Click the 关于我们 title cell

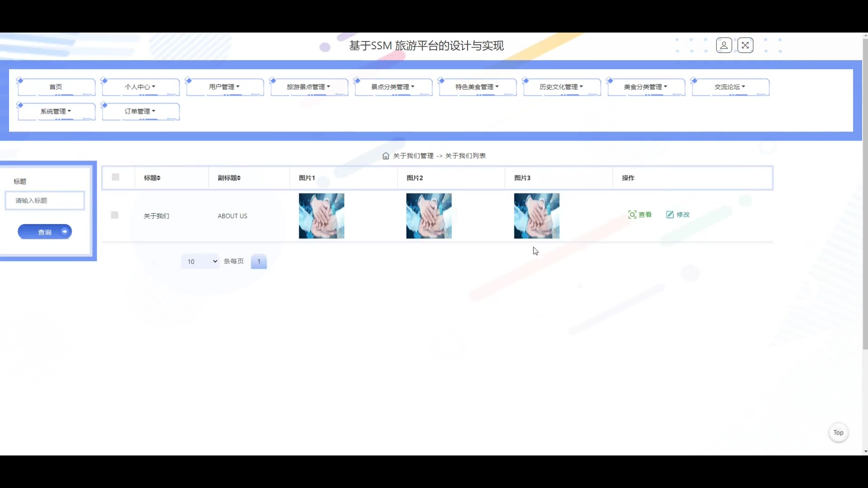click(x=156, y=216)
